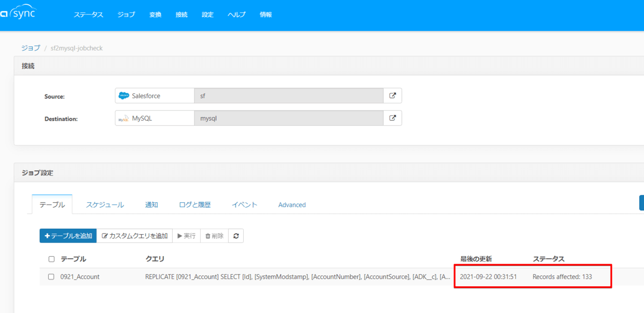Click the Salesforce cloud icon
Image resolution: width=644 pixels, height=313 pixels.
124,96
